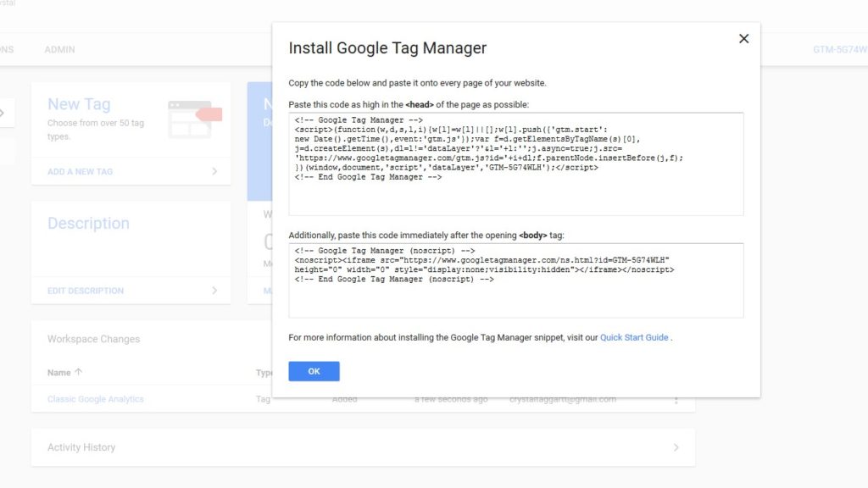The image size is (868, 488).
Task: Click the Activity History heading
Action: pos(81,447)
